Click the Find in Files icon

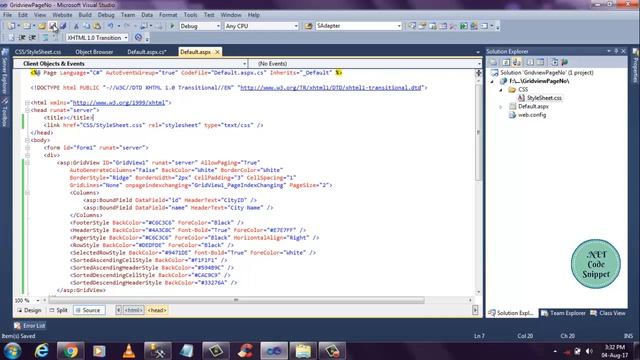(x=308, y=26)
